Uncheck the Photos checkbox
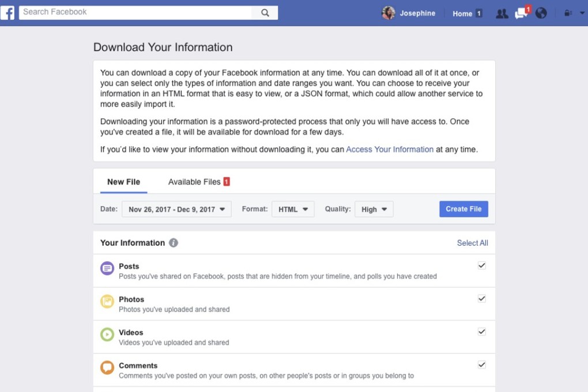The width and height of the screenshot is (588, 392). point(481,299)
